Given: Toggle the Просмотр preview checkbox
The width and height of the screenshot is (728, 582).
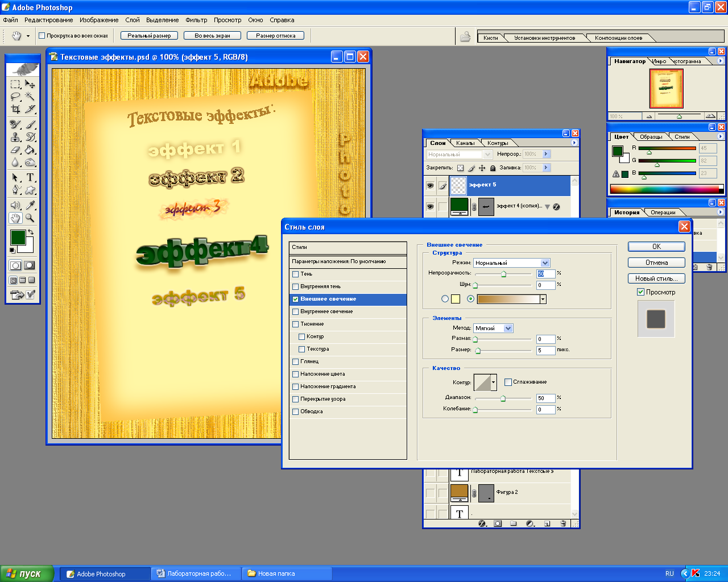Looking at the screenshot, I should 640,292.
